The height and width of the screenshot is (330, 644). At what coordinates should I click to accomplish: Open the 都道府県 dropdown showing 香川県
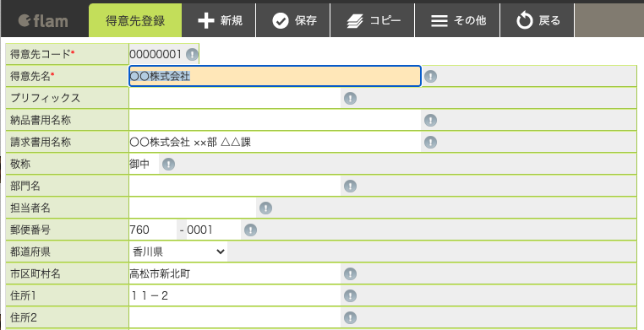point(178,252)
